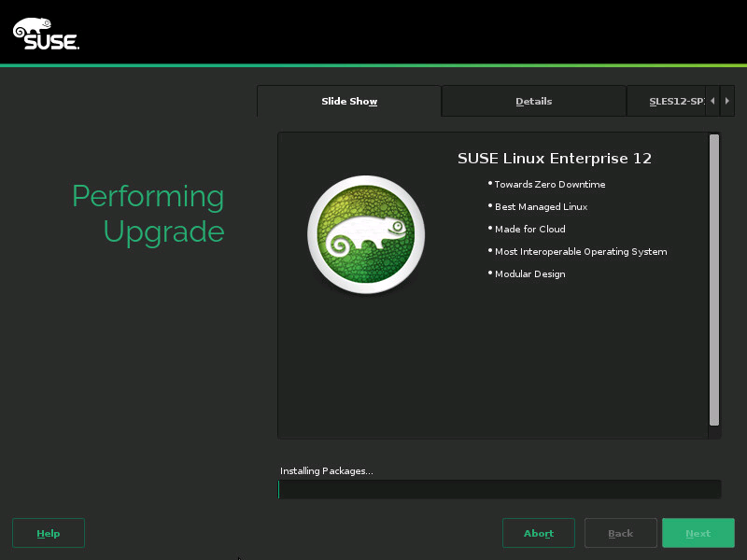Open the Details tab

pyautogui.click(x=533, y=101)
